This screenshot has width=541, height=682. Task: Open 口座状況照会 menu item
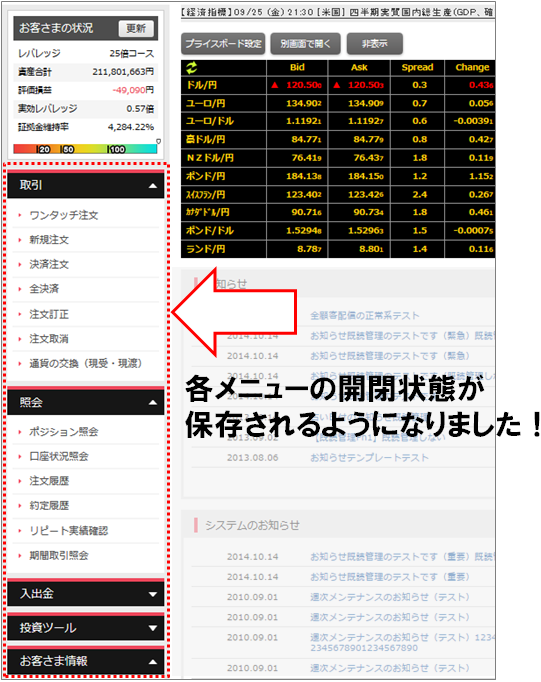59,457
